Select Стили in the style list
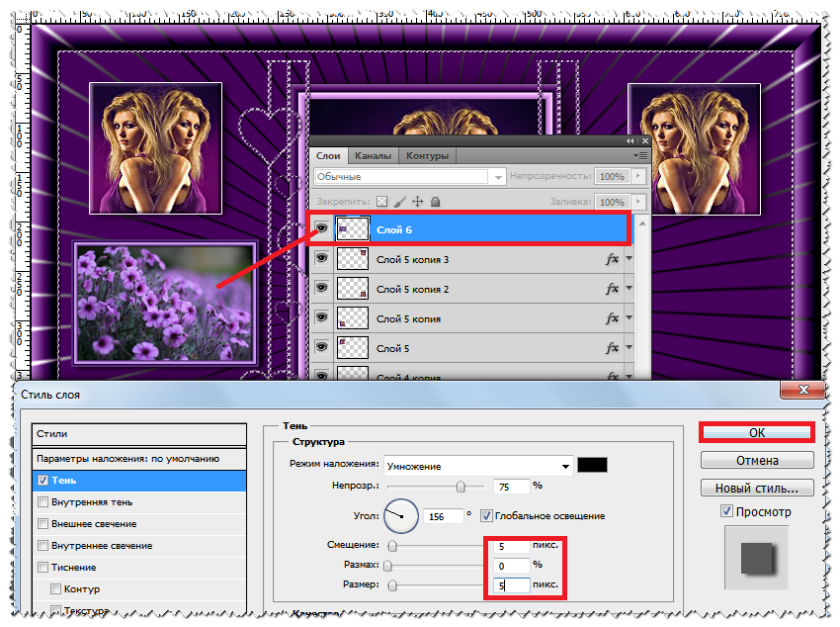840x627 pixels. 139,434
